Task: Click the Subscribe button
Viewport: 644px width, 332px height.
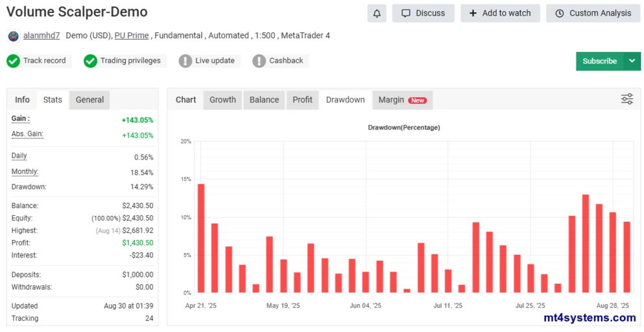Action: click(600, 61)
